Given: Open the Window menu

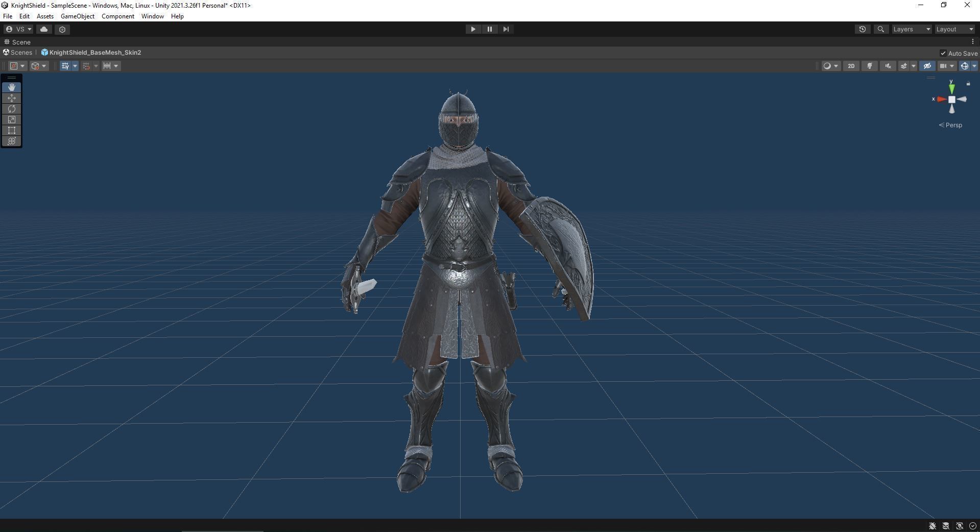Looking at the screenshot, I should pos(153,16).
